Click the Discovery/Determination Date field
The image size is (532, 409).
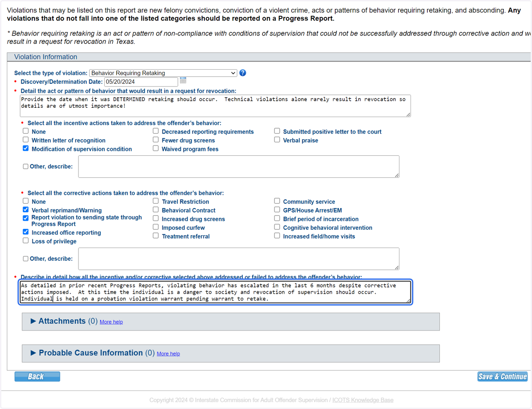click(141, 82)
